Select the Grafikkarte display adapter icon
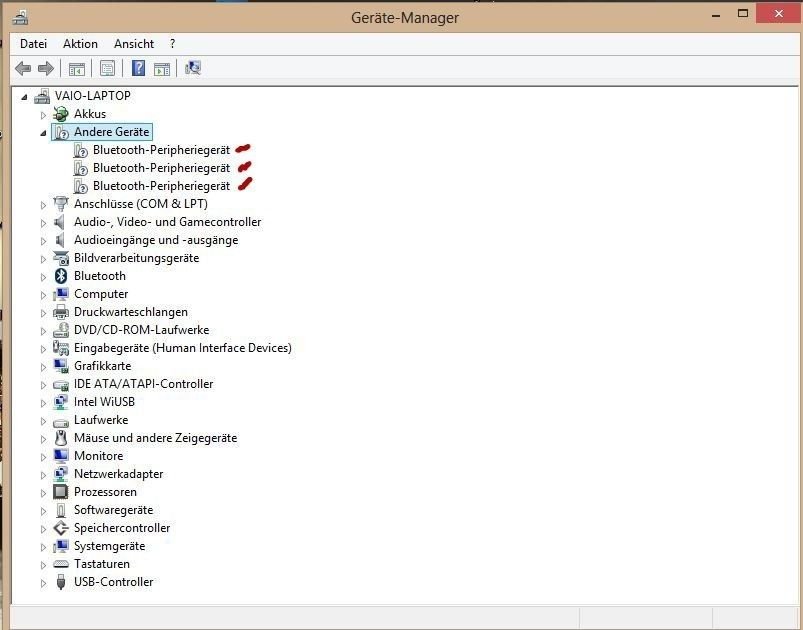This screenshot has height=630, width=803. coord(61,366)
